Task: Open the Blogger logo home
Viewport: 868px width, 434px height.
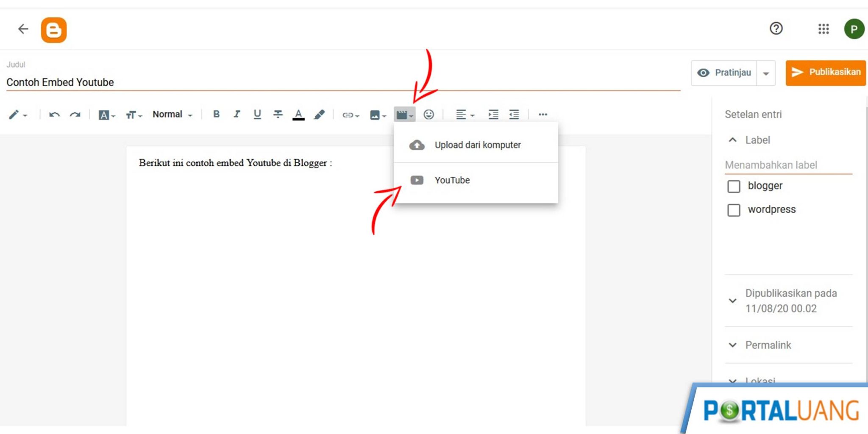Action: tap(54, 30)
